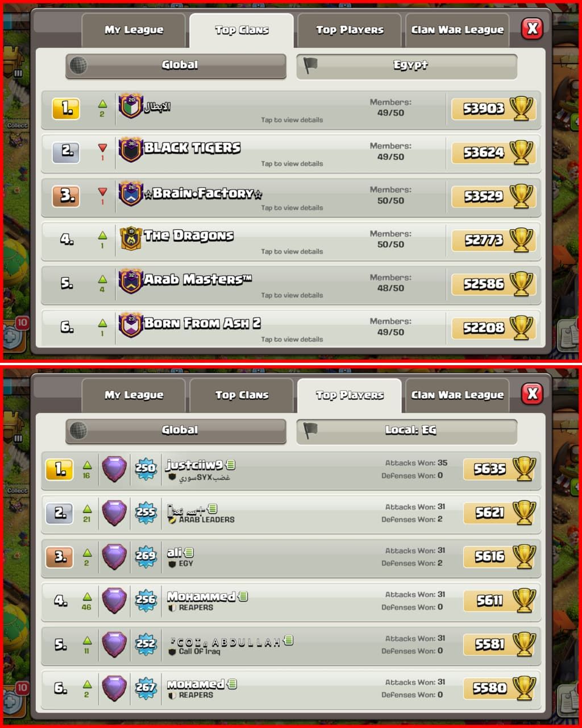Switch to Local: EG player rankings

[406, 431]
